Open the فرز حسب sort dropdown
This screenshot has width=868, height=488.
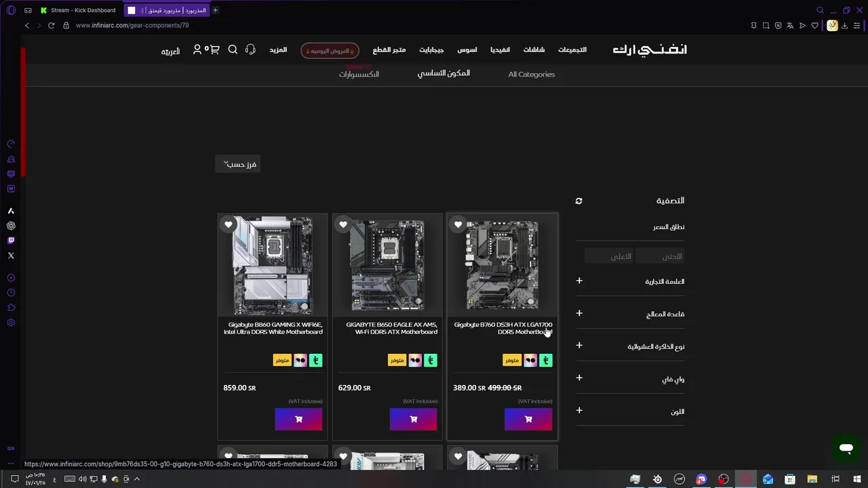click(x=238, y=164)
